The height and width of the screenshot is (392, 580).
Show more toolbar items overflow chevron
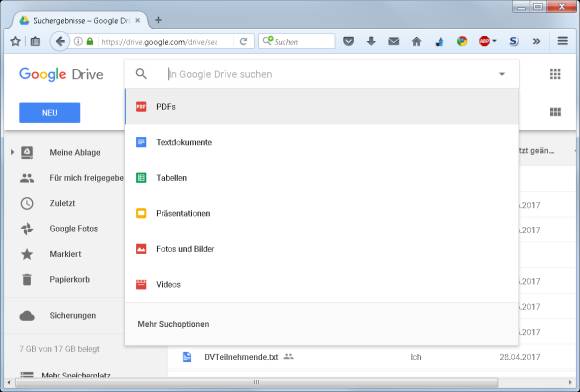(536, 41)
